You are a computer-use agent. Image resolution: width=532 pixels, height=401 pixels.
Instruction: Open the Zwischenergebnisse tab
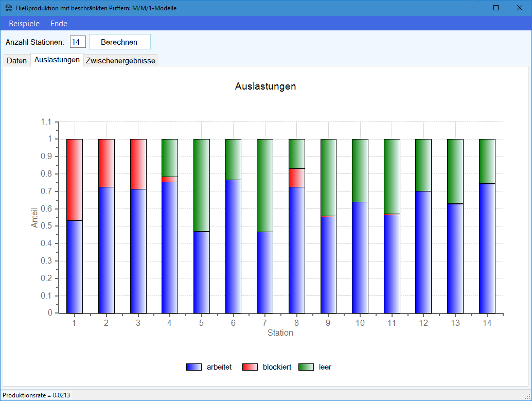(x=120, y=61)
